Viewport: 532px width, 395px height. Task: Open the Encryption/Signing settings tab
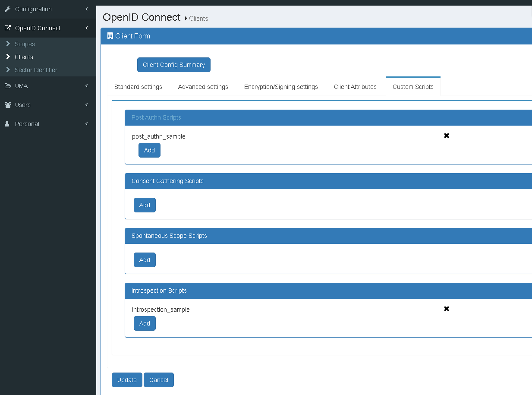[281, 87]
